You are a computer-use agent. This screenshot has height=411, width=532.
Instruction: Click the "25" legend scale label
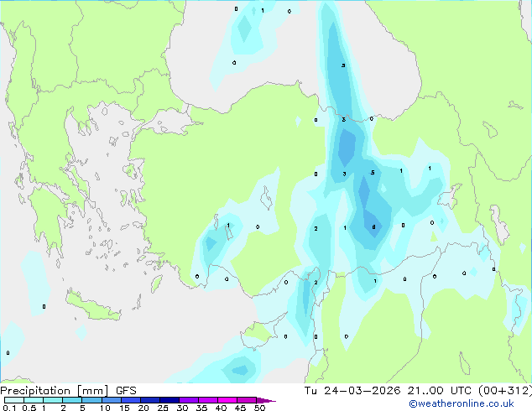163,408
